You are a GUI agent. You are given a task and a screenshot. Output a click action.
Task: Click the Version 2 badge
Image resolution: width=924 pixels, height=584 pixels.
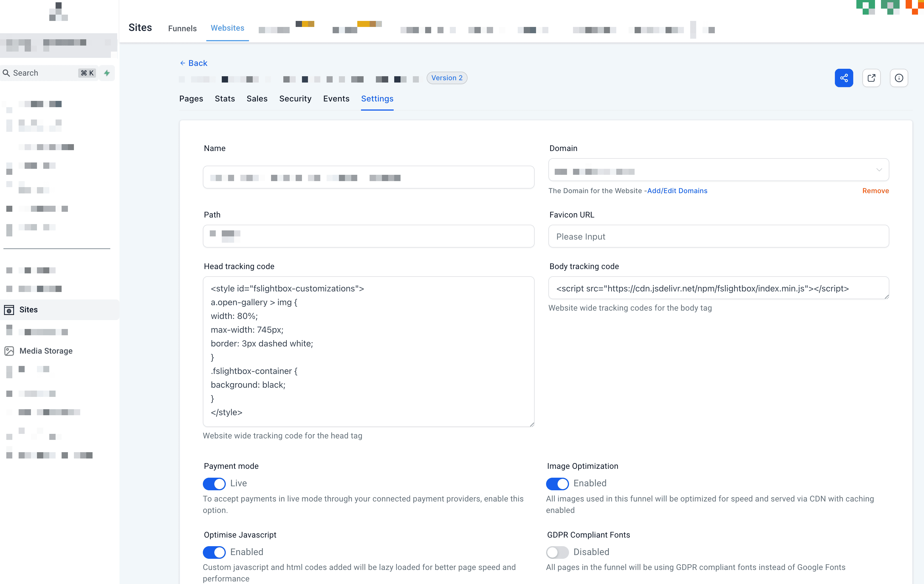447,78
